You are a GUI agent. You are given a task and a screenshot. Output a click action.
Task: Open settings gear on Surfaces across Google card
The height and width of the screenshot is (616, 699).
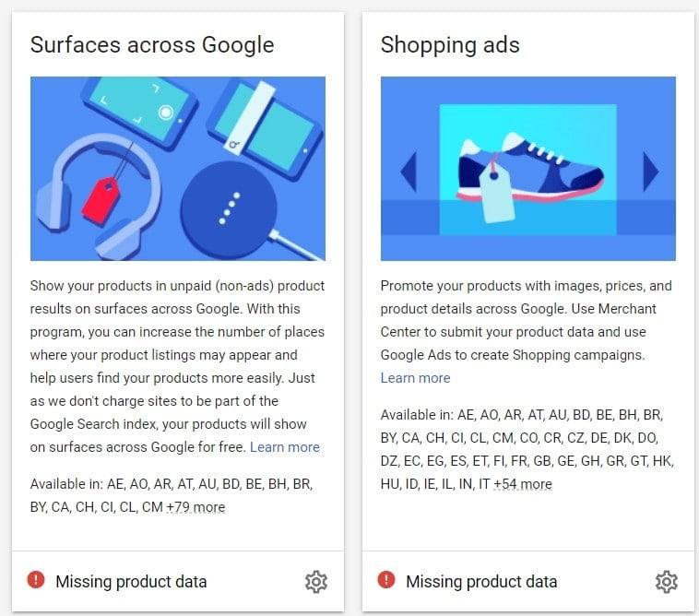315,581
